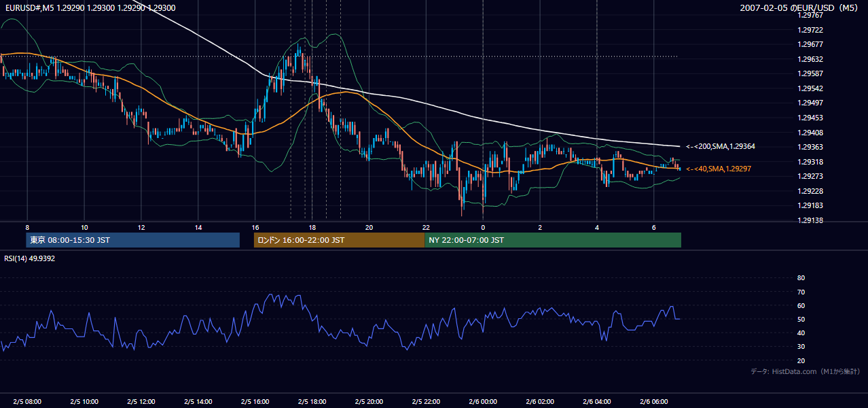This screenshot has width=868, height=408.
Task: Click price axis value 1.29273
Action: [x=810, y=176]
